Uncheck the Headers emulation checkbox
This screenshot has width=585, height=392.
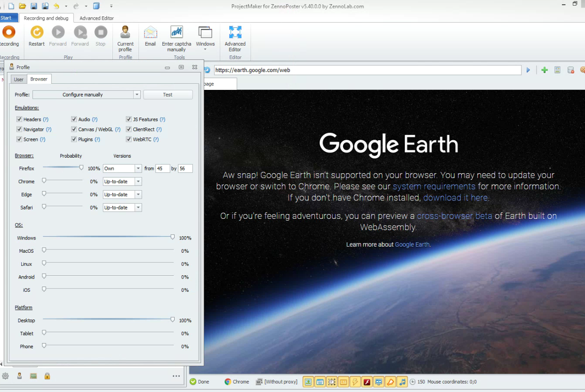(19, 120)
